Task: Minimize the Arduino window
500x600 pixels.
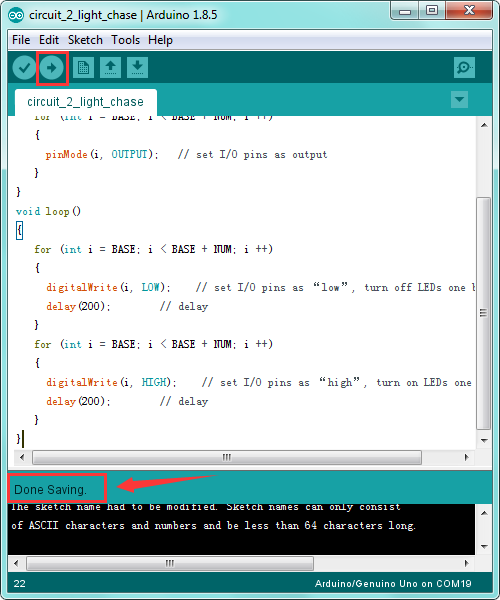Action: [x=405, y=11]
